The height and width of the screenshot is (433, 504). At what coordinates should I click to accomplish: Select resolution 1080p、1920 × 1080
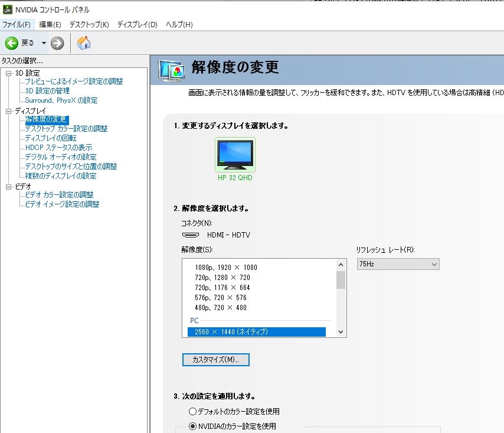point(226,268)
